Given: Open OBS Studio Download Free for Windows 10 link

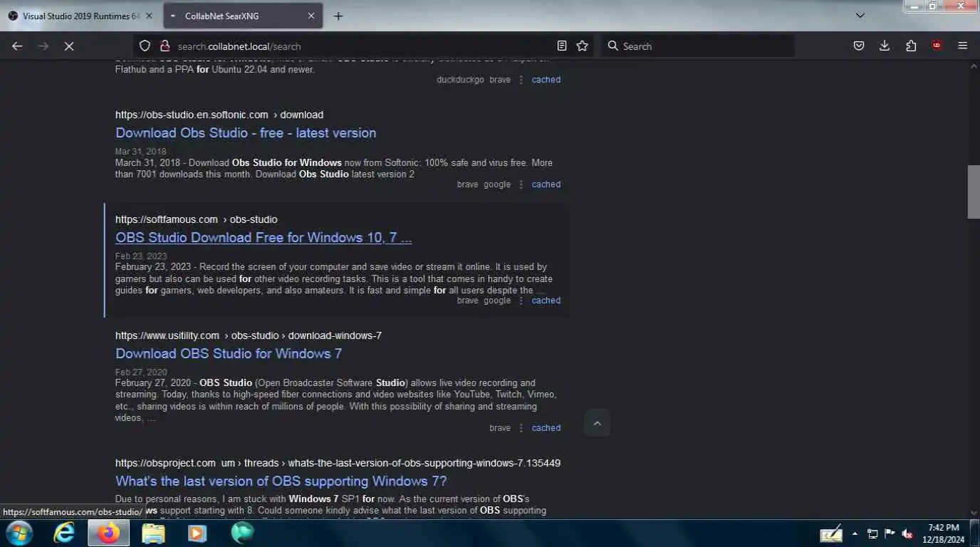Looking at the screenshot, I should pyautogui.click(x=264, y=237).
